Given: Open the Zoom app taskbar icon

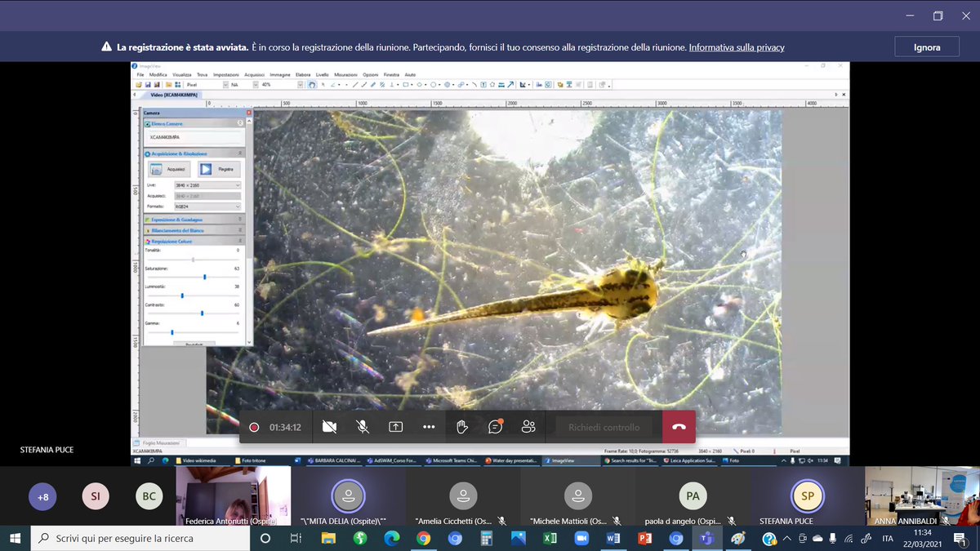Looking at the screenshot, I should [x=581, y=539].
